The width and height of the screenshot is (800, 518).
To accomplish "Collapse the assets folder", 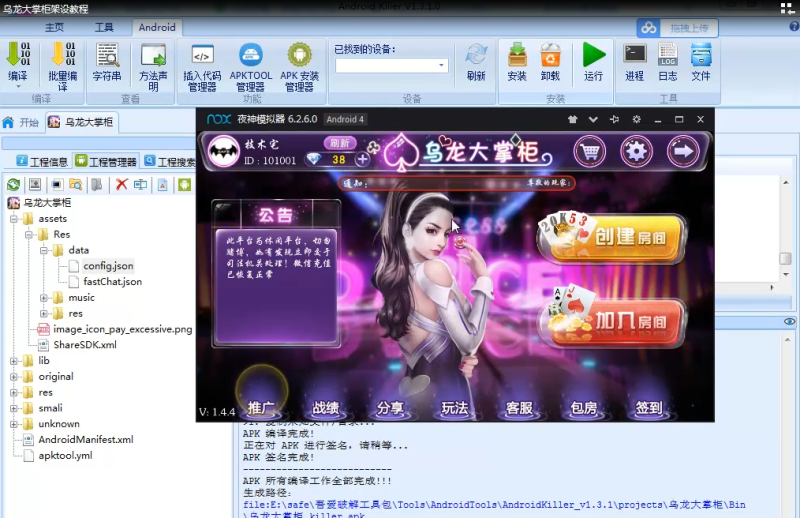I will pyautogui.click(x=14, y=219).
